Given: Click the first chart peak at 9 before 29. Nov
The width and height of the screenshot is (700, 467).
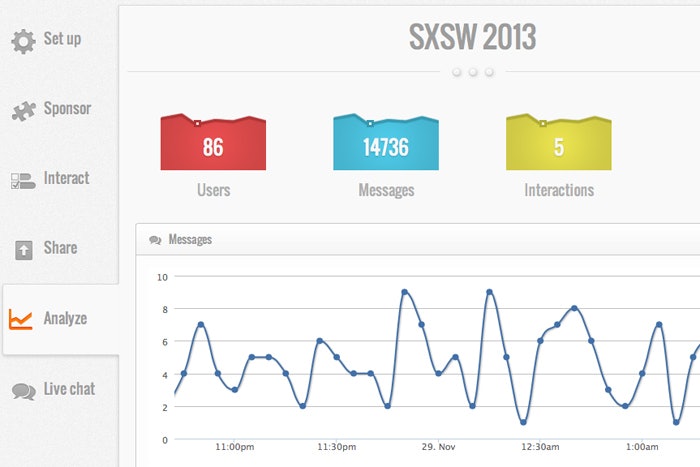Looking at the screenshot, I should pos(404,292).
